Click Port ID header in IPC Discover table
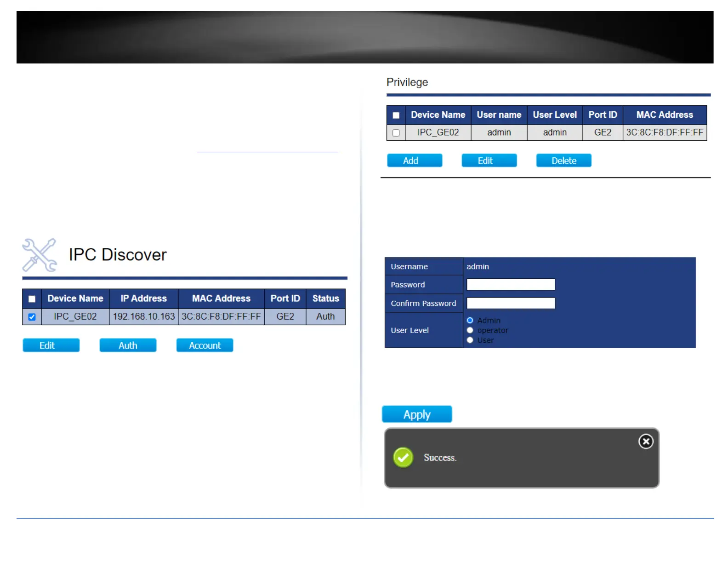 (285, 299)
